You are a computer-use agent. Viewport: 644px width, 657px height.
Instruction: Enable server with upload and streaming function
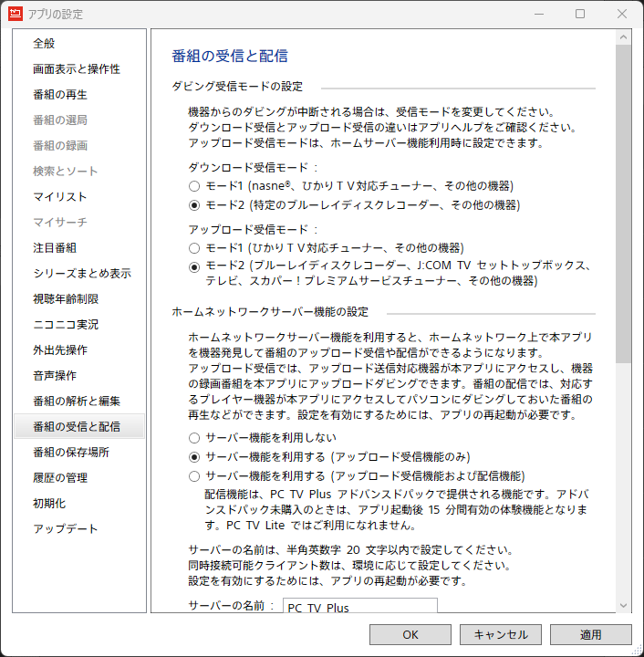tap(194, 475)
